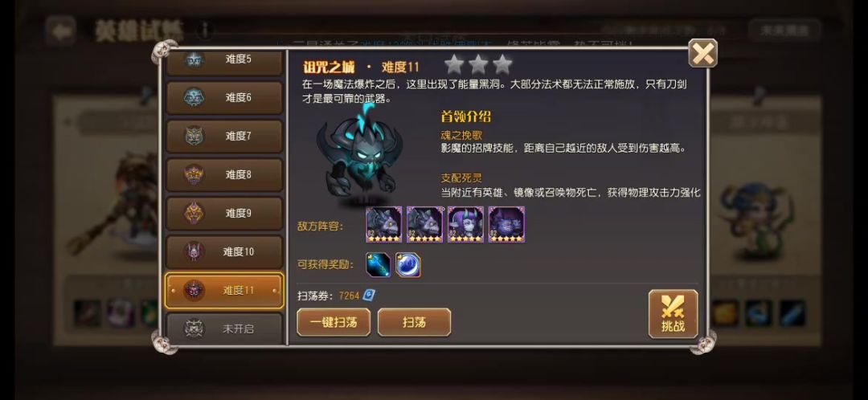Select 难度6 difficulty tab

point(224,98)
